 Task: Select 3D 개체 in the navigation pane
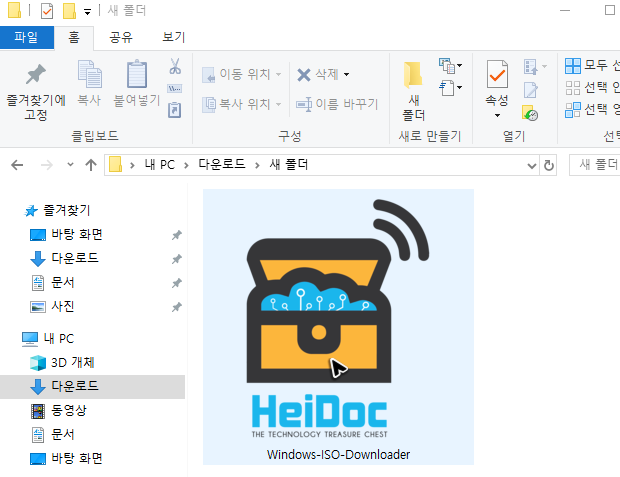click(x=73, y=363)
